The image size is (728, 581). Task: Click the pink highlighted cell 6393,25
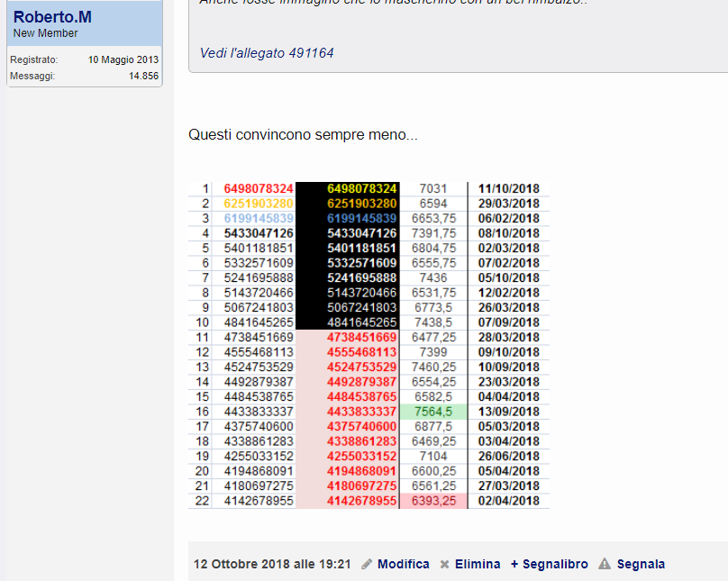pyautogui.click(x=433, y=501)
